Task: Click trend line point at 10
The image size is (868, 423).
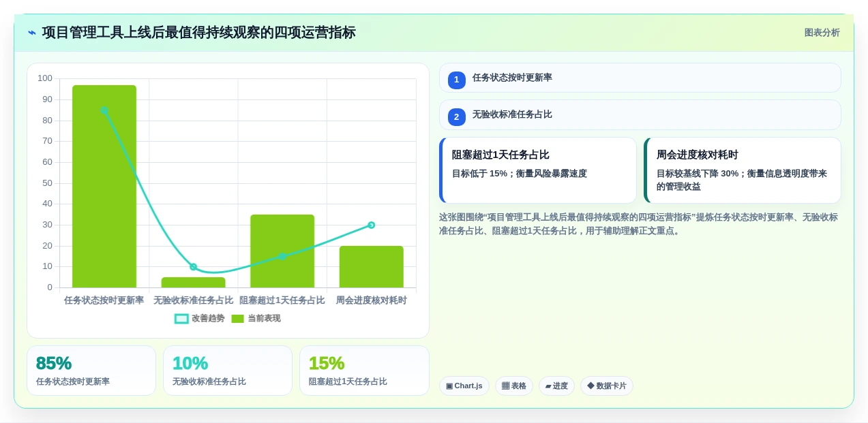Action: pyautogui.click(x=193, y=266)
